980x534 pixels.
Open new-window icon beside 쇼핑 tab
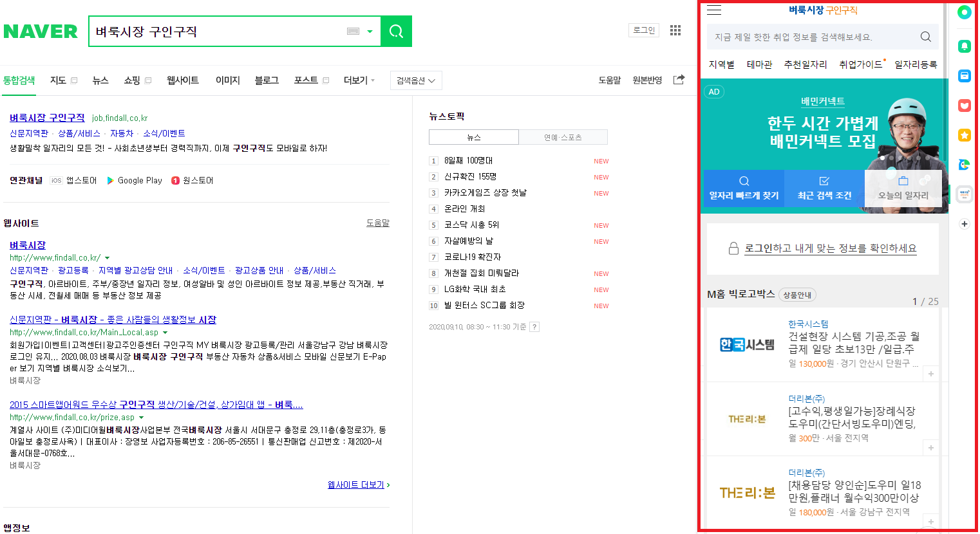[x=148, y=80]
